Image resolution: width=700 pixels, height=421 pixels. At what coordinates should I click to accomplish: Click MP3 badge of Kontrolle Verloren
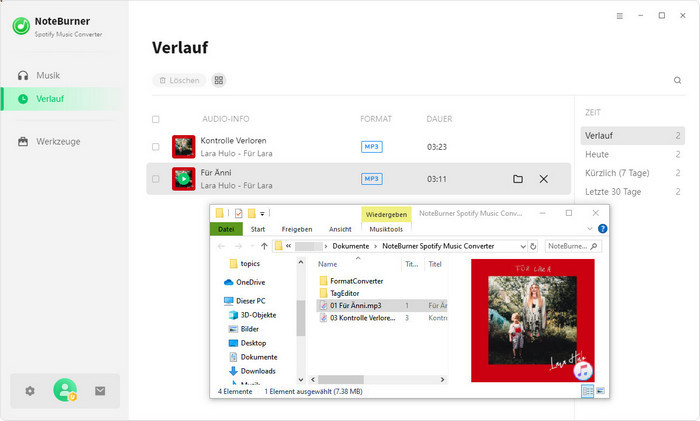pyautogui.click(x=371, y=147)
